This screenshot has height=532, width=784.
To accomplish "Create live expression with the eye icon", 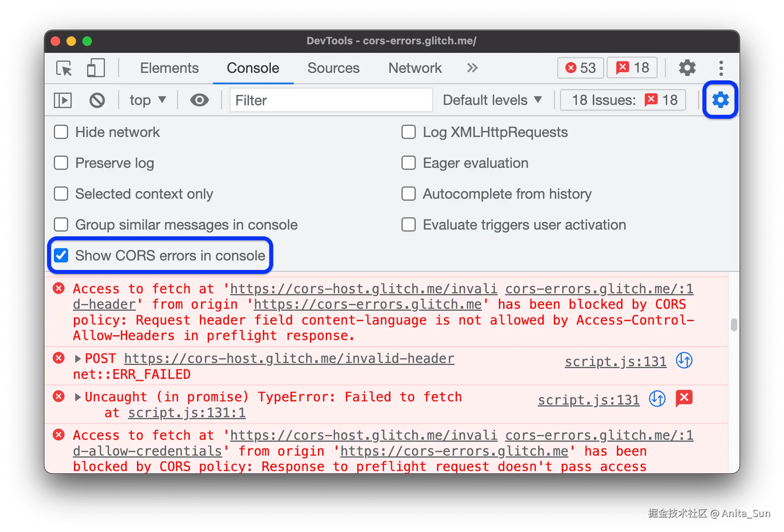I will (x=199, y=100).
